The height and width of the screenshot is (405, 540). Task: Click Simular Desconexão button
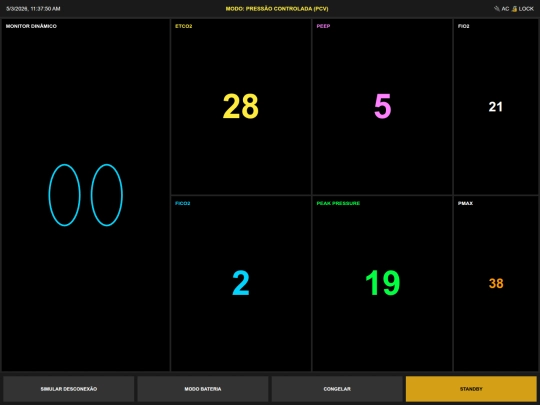click(x=69, y=389)
